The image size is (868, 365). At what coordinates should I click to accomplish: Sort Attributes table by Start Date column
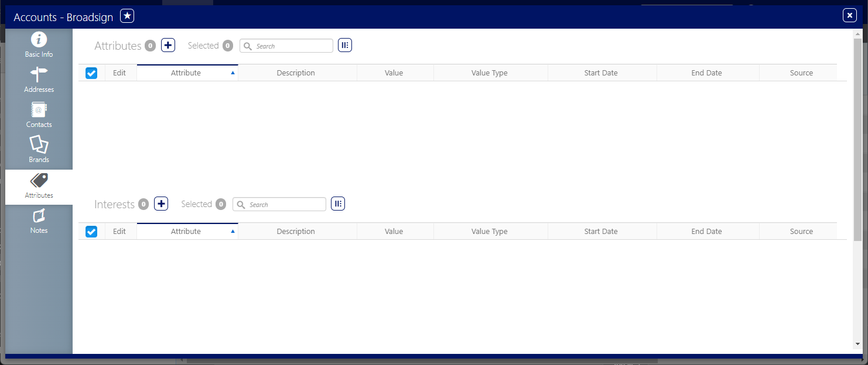[x=601, y=73]
